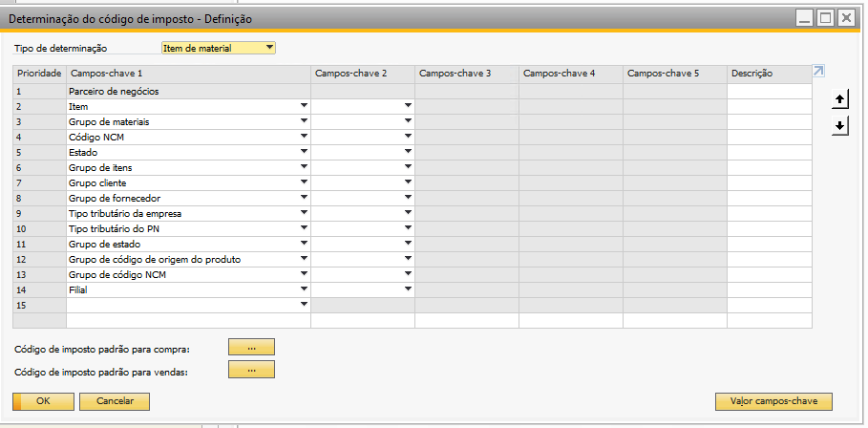
Task: Click the Campos-chave 1 column header
Action: pyautogui.click(x=188, y=74)
